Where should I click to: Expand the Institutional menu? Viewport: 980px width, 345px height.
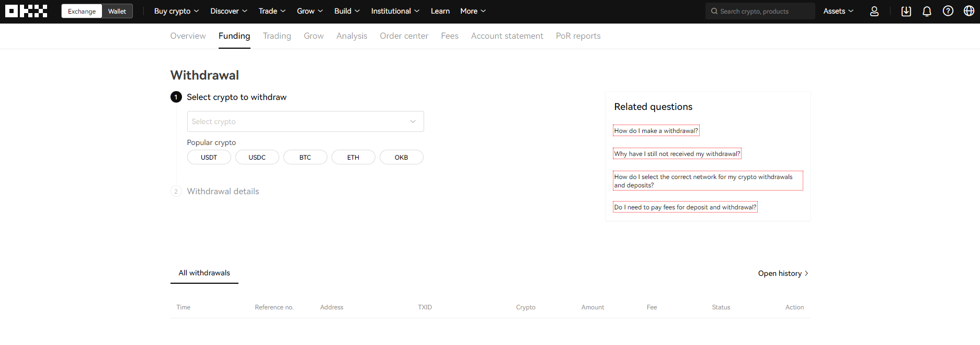395,11
